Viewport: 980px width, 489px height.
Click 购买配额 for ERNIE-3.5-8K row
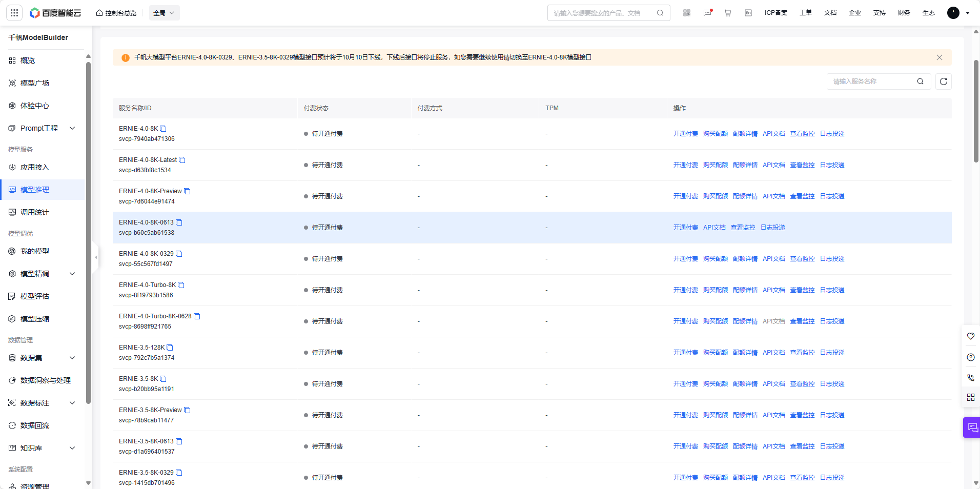pyautogui.click(x=715, y=384)
